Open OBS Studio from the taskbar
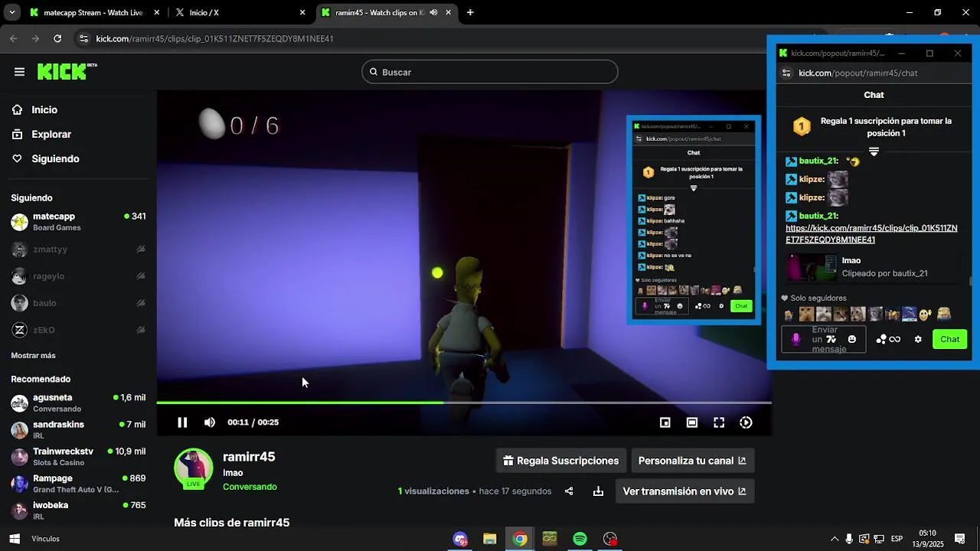Image resolution: width=980 pixels, height=551 pixels. coord(610,539)
